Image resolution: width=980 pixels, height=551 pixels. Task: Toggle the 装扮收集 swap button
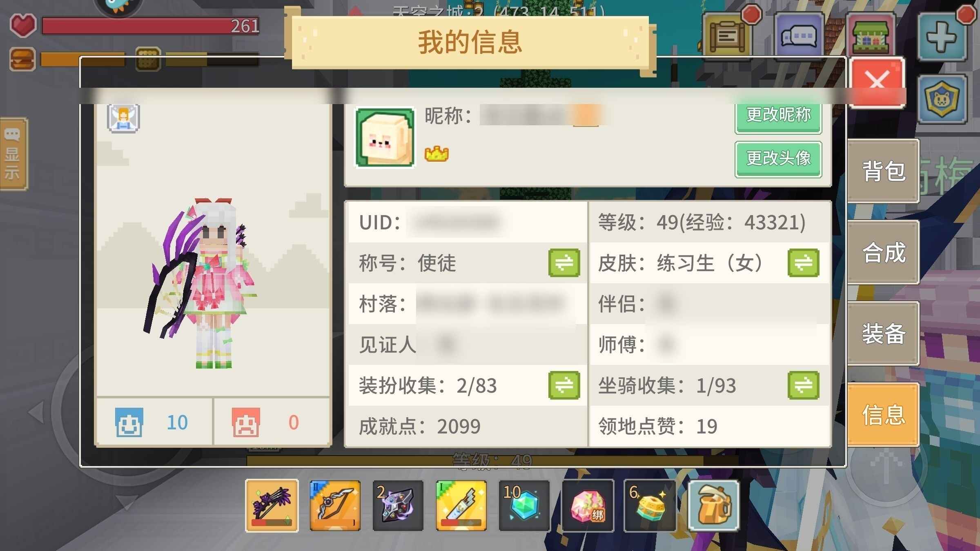click(564, 385)
